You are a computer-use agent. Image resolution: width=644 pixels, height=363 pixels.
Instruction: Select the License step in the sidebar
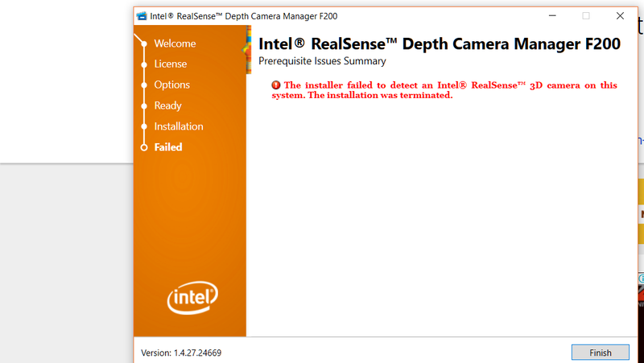(170, 64)
